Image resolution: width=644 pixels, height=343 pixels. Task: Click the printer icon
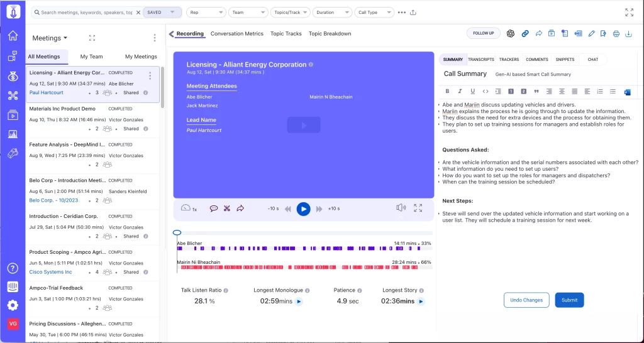click(616, 34)
